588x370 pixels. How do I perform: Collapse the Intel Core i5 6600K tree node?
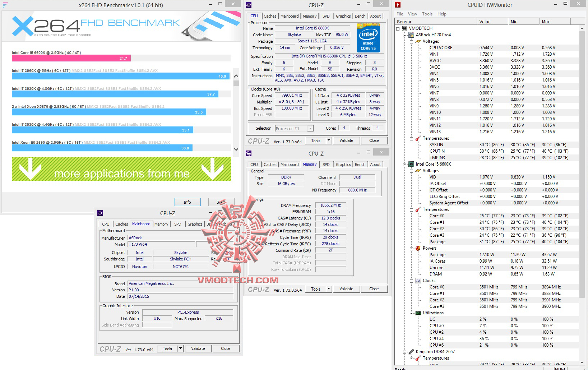pyautogui.click(x=405, y=165)
